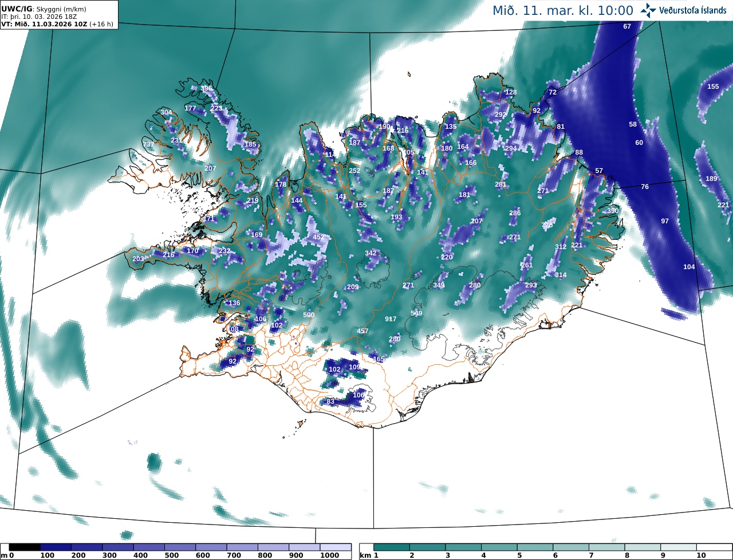Click visibility value 293 in southeast Iceland
733x560 pixels.
(531, 285)
